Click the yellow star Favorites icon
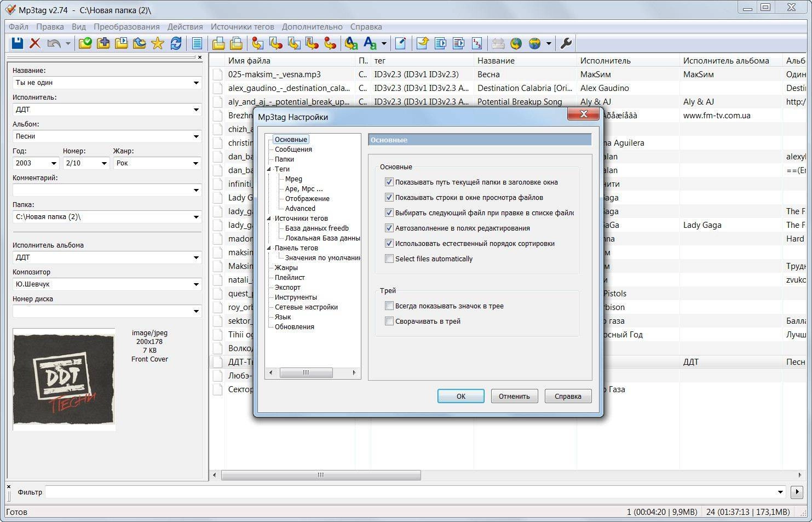 coord(158,43)
